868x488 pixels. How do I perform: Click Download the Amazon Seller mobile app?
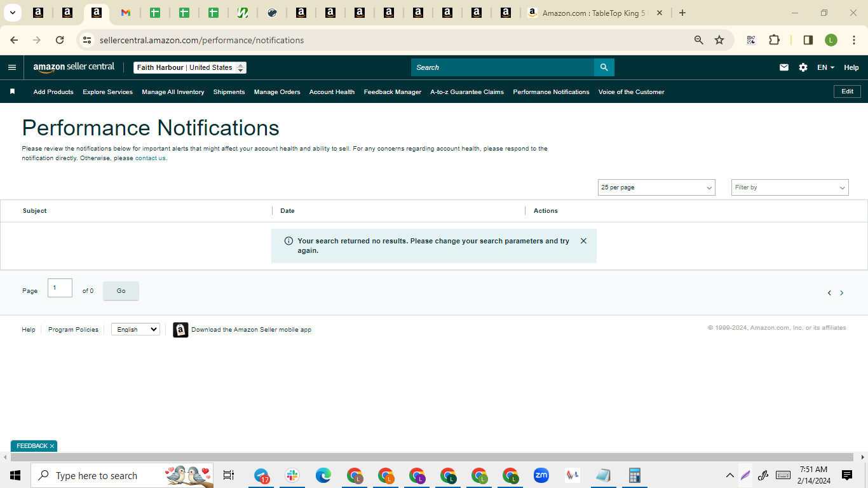[x=251, y=330]
